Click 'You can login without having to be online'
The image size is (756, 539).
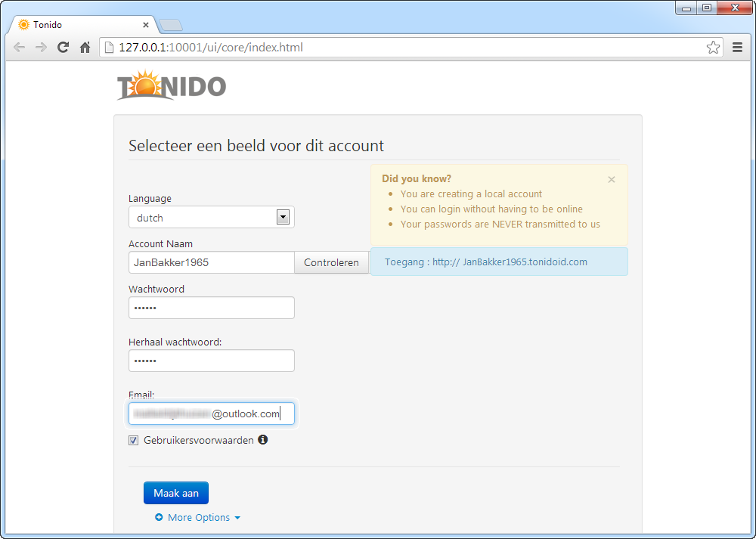click(x=491, y=209)
